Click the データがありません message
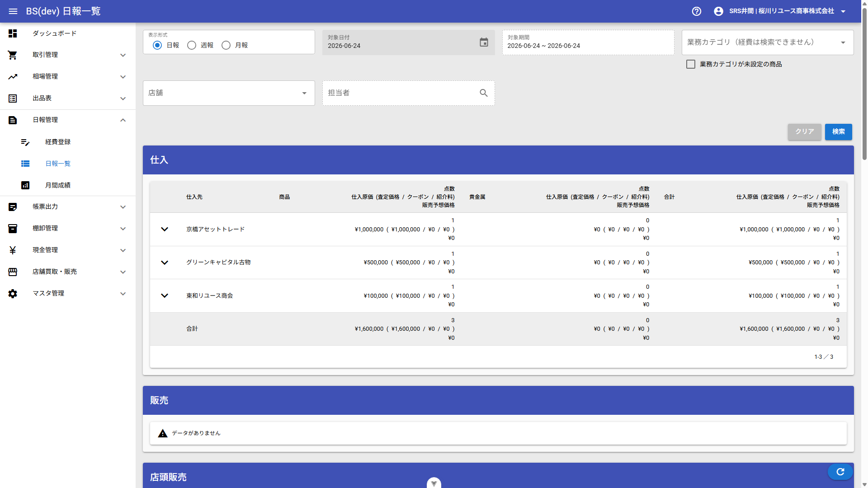 coord(196,433)
